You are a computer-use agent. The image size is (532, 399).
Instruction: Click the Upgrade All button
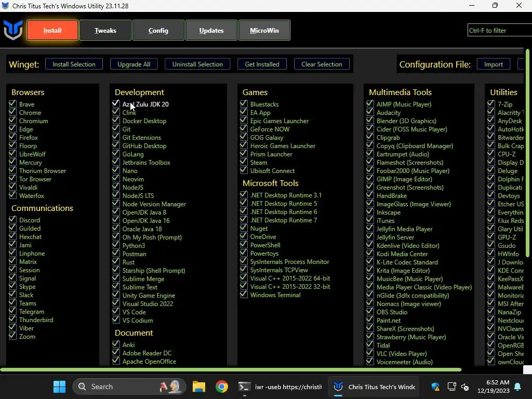(x=134, y=64)
